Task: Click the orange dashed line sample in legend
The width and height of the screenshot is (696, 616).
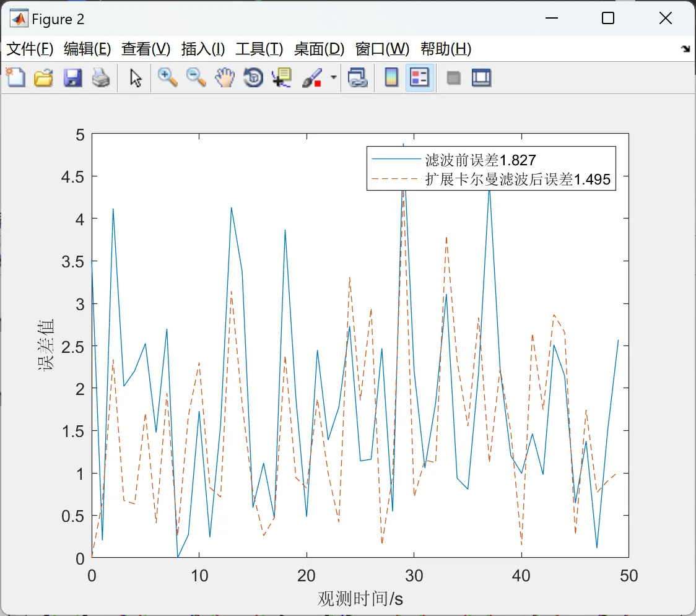Action: pyautogui.click(x=396, y=179)
